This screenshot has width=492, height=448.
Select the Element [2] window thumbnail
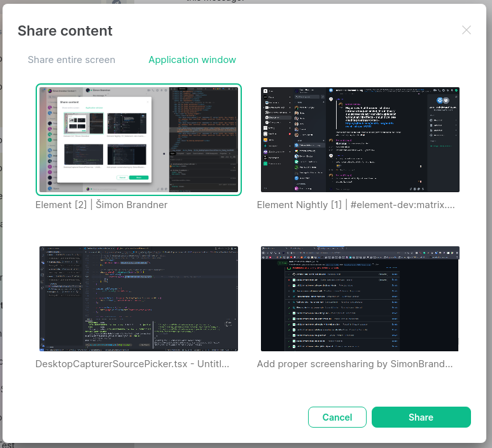139,139
